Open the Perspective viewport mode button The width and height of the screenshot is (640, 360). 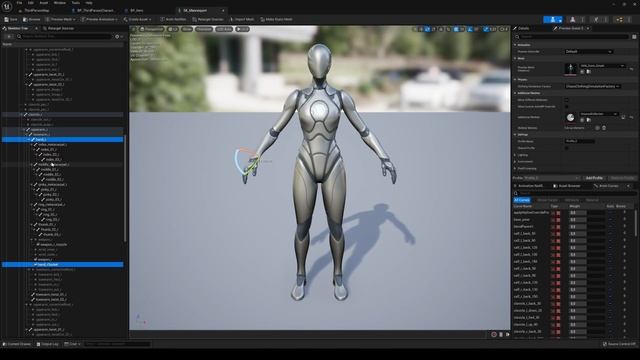[x=151, y=29]
